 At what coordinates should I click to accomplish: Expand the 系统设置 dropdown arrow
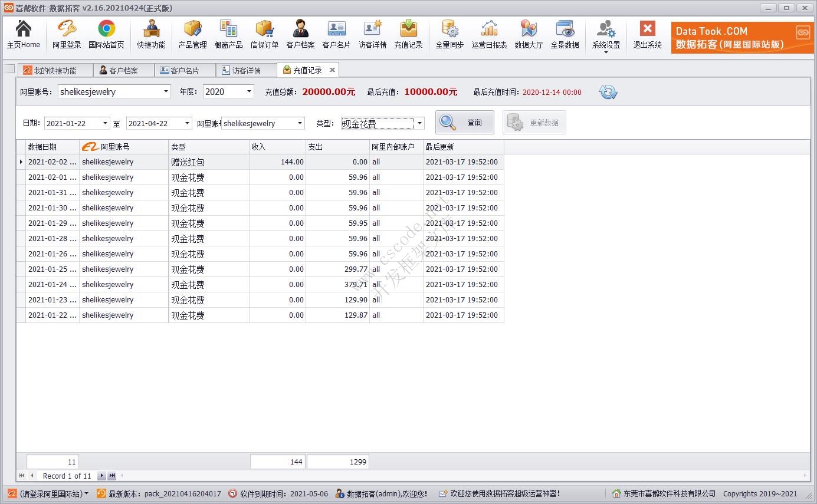[606, 52]
